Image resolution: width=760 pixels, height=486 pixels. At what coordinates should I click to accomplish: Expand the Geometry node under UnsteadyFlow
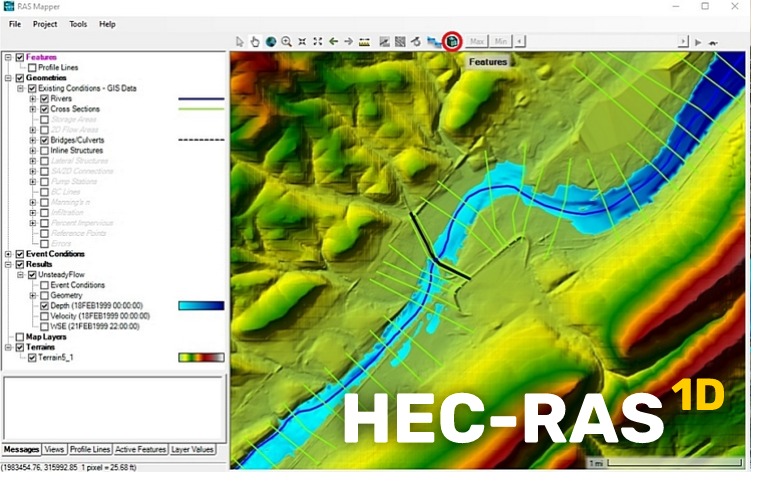coord(32,296)
